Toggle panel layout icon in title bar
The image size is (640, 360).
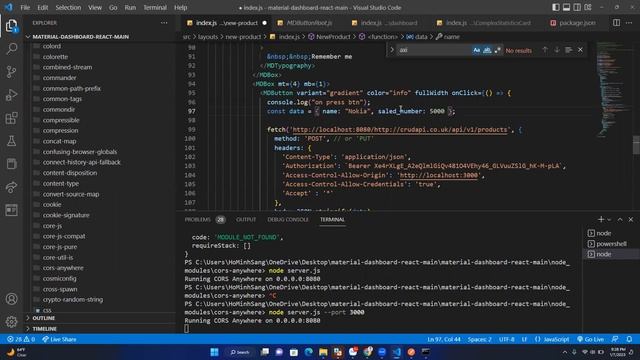[567, 7]
